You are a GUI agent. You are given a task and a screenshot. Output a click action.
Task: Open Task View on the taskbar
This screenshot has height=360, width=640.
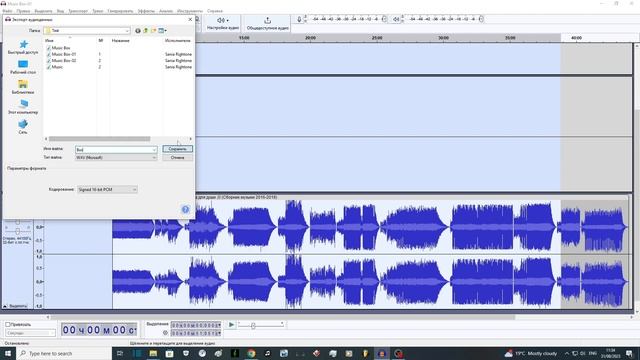(120, 353)
